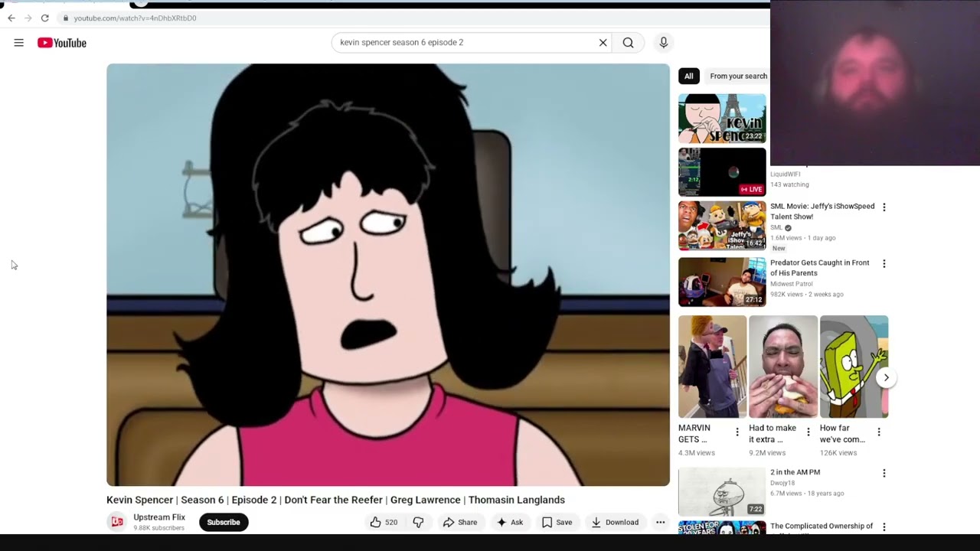Click the '9.88K subscribers' text
Screen dimensions: 980x551
point(158,528)
